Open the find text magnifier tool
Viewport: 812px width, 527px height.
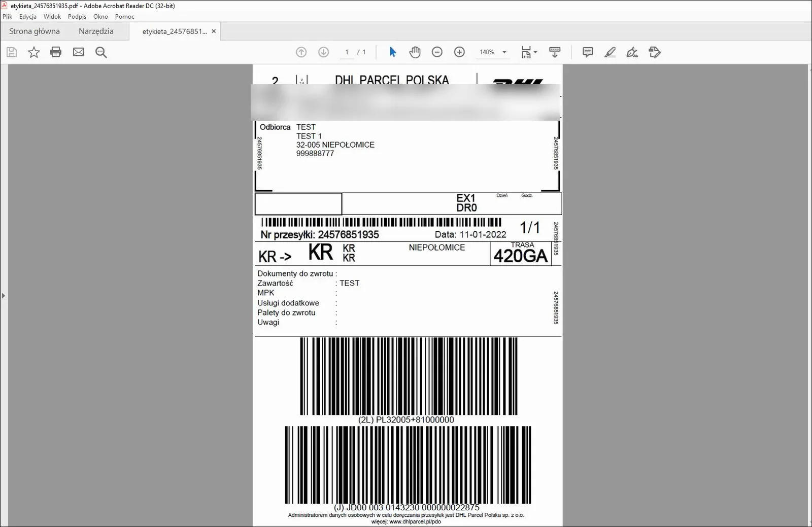pyautogui.click(x=101, y=52)
